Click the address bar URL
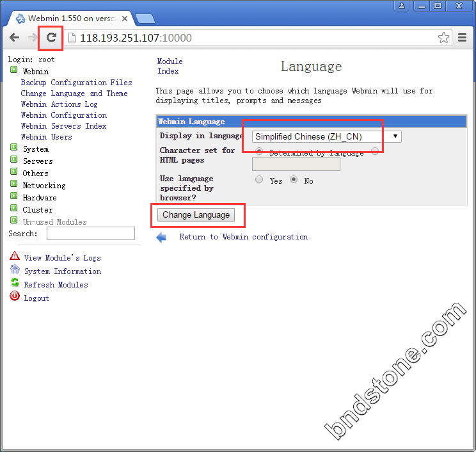This screenshot has width=476, height=452. click(x=136, y=38)
